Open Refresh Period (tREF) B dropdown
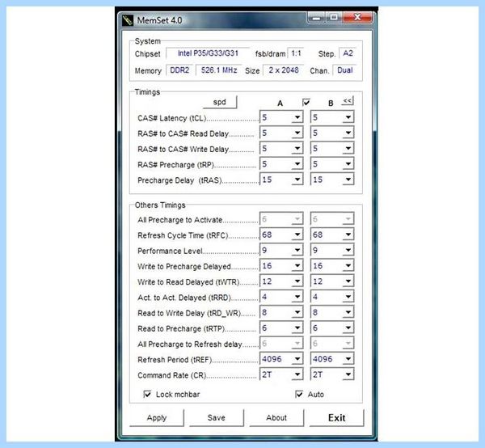The height and width of the screenshot is (448, 485). tap(332, 359)
